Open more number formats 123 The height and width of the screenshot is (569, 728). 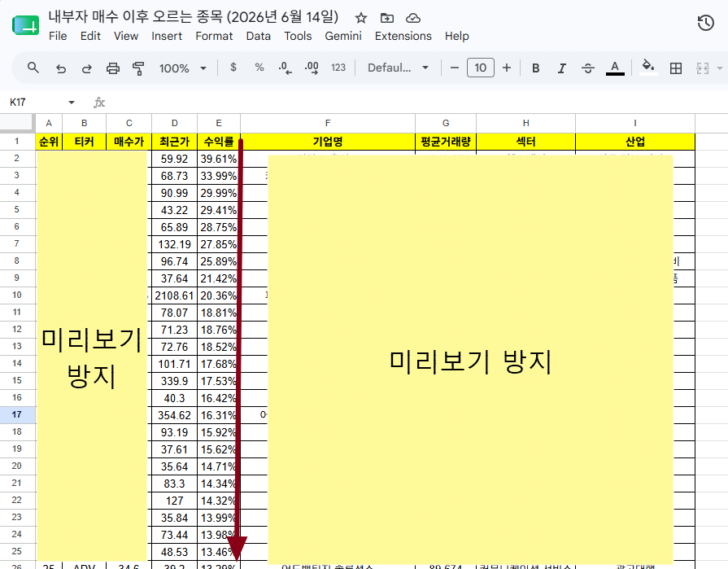(338, 68)
